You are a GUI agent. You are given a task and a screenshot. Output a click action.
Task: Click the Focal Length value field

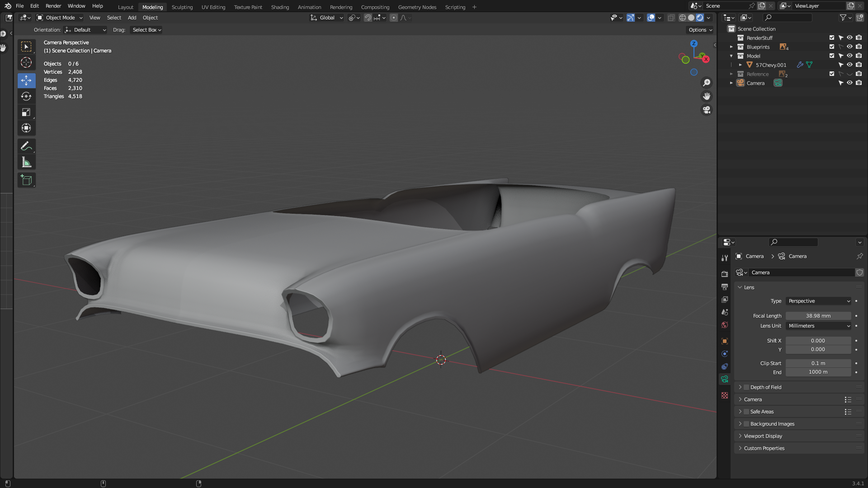[818, 316]
